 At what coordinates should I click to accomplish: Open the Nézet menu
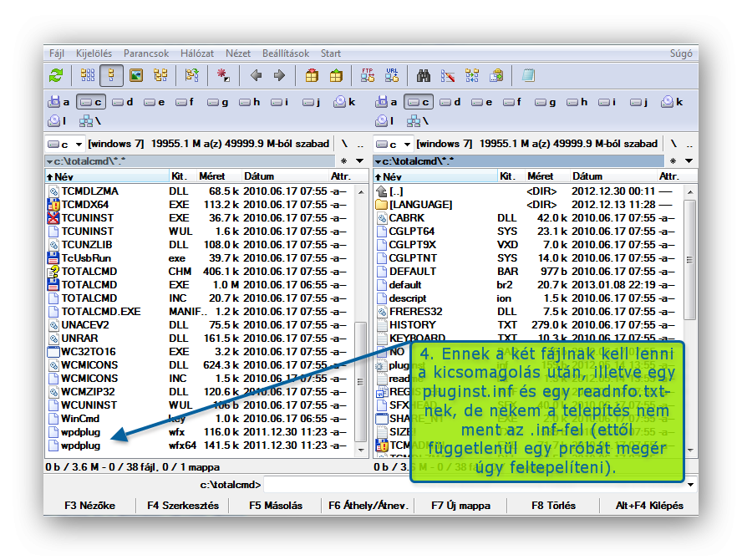[238, 53]
